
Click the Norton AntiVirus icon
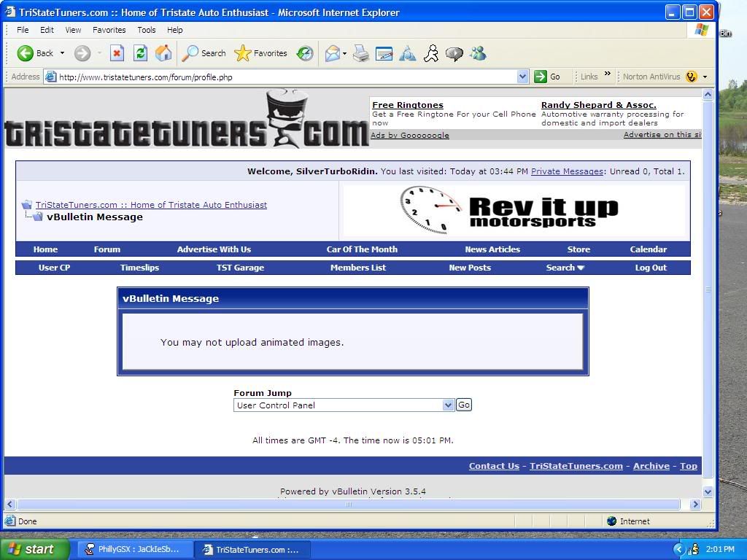(692, 76)
